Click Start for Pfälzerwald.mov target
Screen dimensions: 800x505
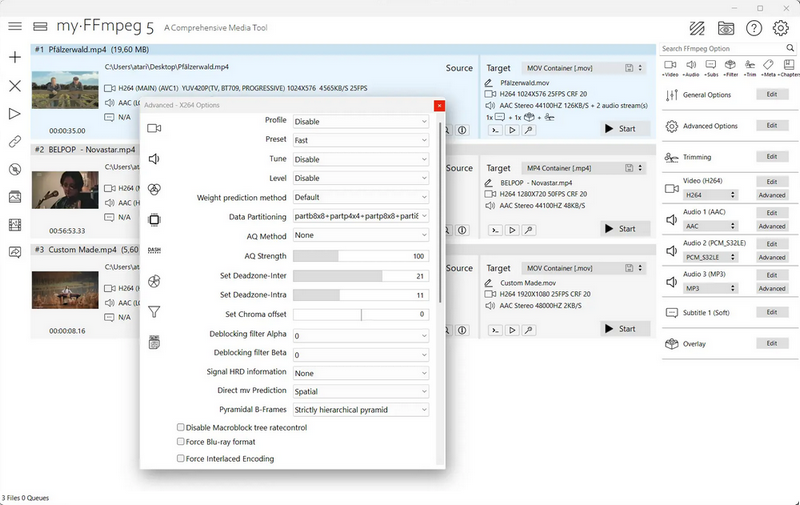(625, 129)
